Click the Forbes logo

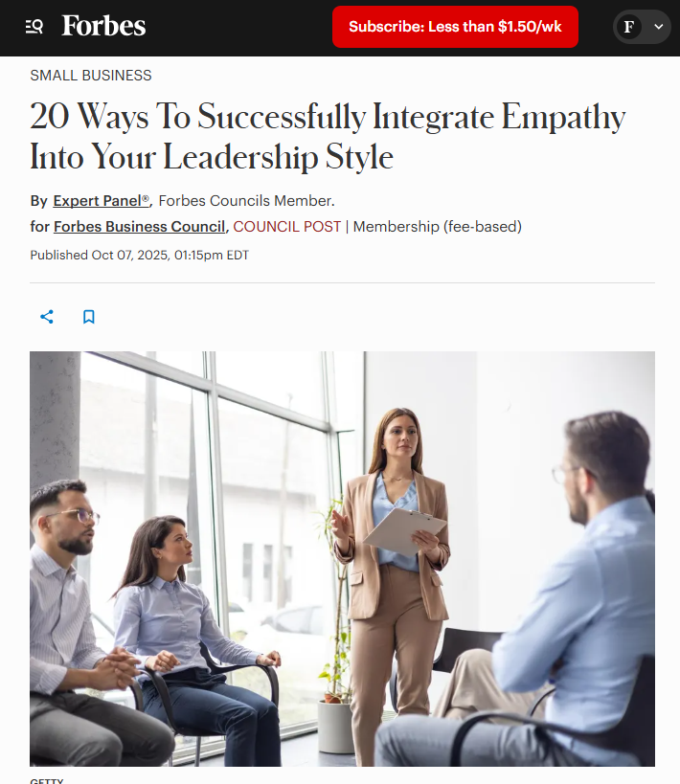[x=103, y=26]
